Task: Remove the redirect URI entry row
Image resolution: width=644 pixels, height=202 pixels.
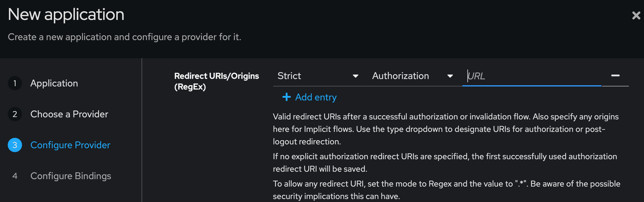Action: tap(615, 76)
